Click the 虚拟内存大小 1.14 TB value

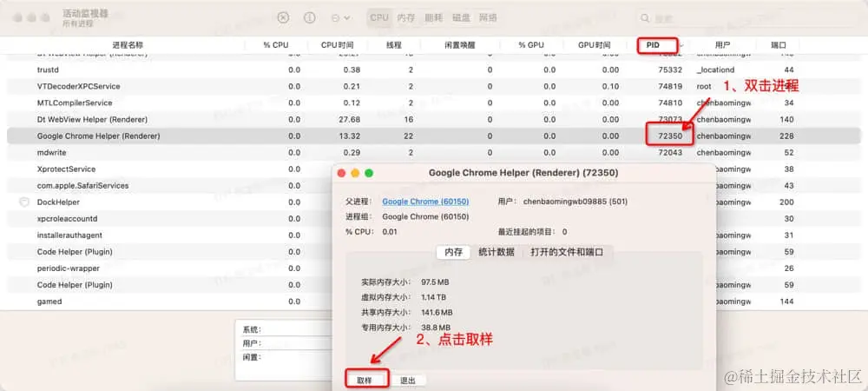click(433, 297)
